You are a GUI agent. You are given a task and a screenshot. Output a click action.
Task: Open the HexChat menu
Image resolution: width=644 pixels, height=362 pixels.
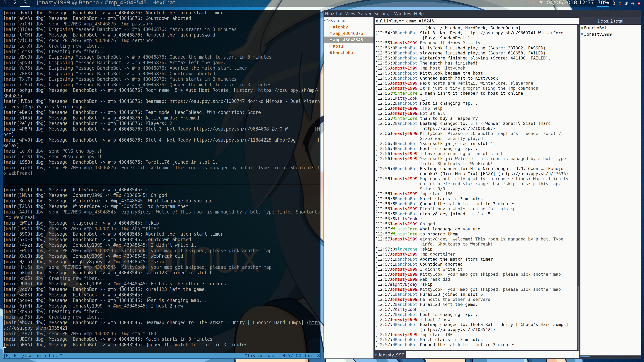(x=334, y=13)
